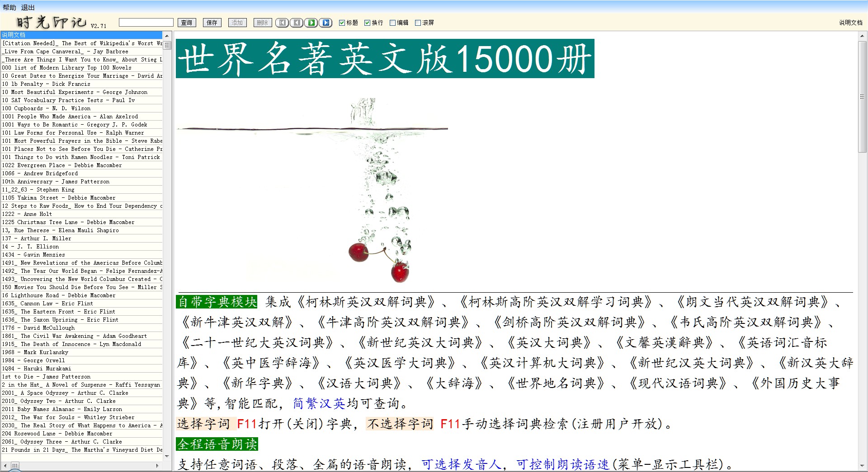Enable the 编辑 checkbox

click(393, 23)
